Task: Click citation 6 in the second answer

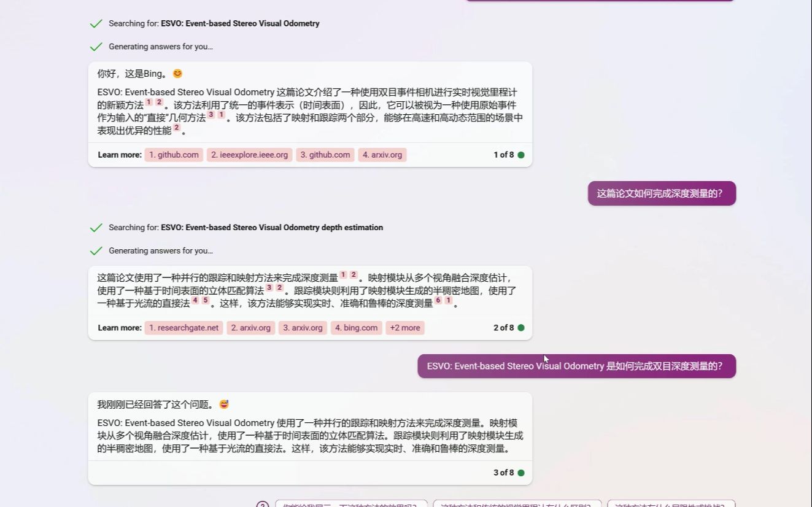Action: tap(438, 301)
